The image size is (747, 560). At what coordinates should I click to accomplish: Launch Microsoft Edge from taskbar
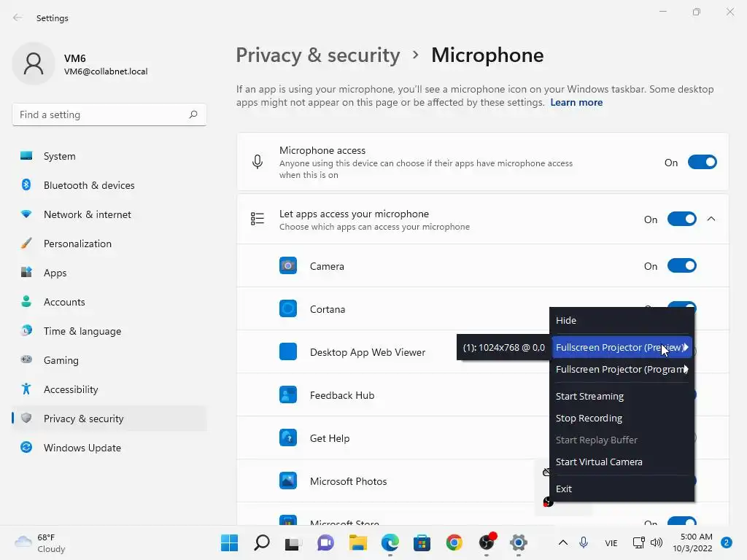tap(390, 542)
